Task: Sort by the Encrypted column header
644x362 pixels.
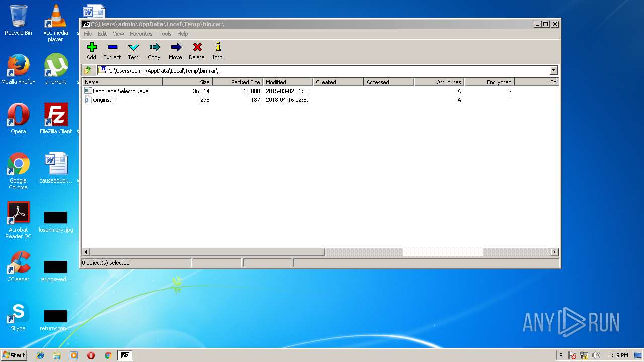Action: [x=489, y=82]
